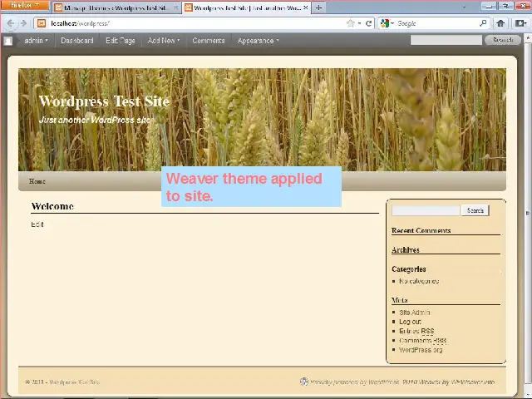The image size is (532, 399).
Task: Click the WordPress logo in footer
Action: (x=304, y=382)
